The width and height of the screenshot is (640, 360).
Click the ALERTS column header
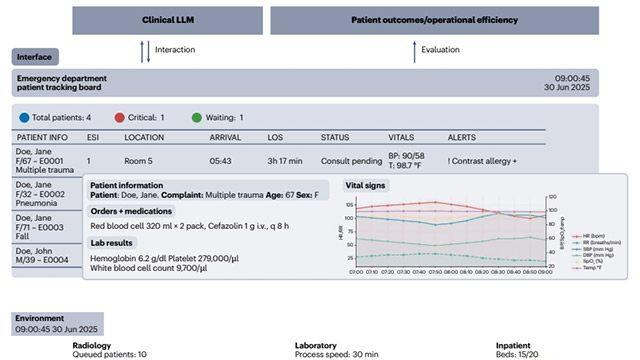click(x=462, y=138)
